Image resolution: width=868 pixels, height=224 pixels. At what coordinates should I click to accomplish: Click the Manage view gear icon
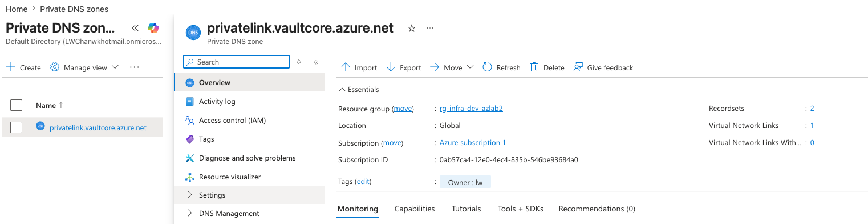(55, 67)
